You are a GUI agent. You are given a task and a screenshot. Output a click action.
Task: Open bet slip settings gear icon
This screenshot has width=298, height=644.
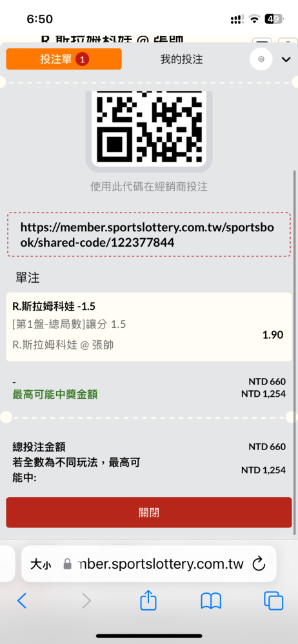pyautogui.click(x=261, y=59)
